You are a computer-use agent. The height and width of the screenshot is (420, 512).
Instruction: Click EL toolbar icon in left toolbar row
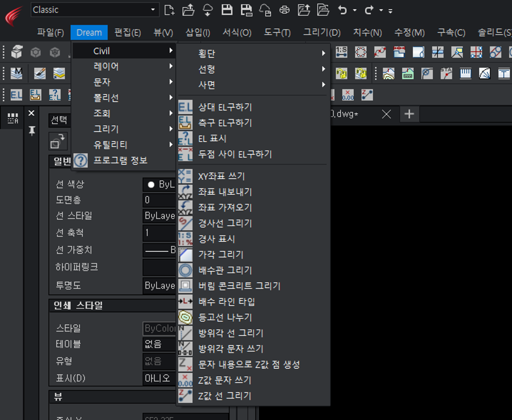tap(16, 95)
